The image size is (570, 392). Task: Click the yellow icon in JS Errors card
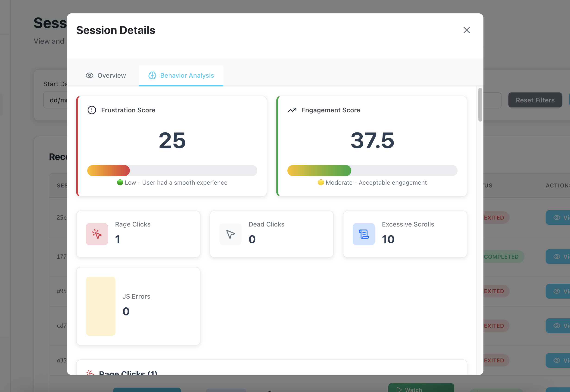point(101,306)
